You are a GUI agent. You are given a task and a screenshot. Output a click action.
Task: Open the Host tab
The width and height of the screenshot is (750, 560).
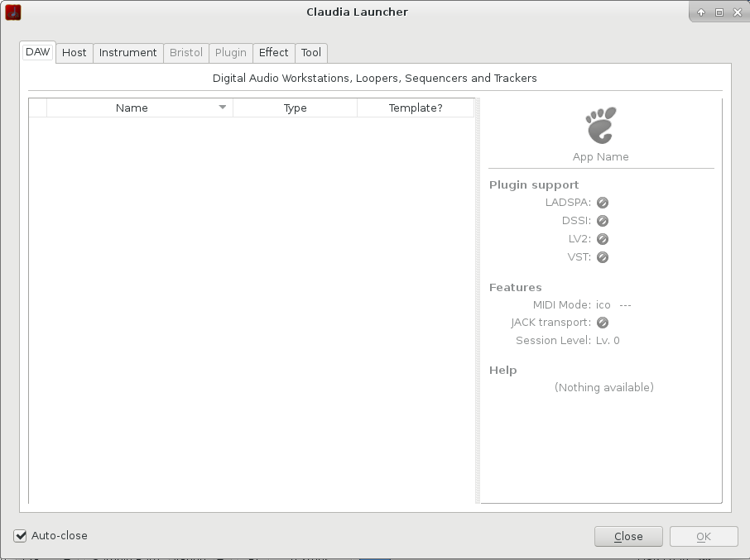[75, 53]
